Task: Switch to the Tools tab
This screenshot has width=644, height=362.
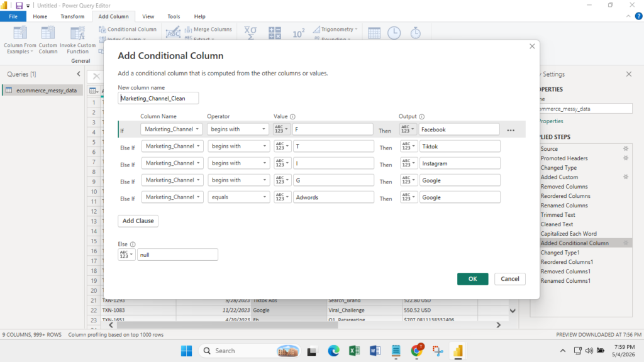Action: click(174, 16)
